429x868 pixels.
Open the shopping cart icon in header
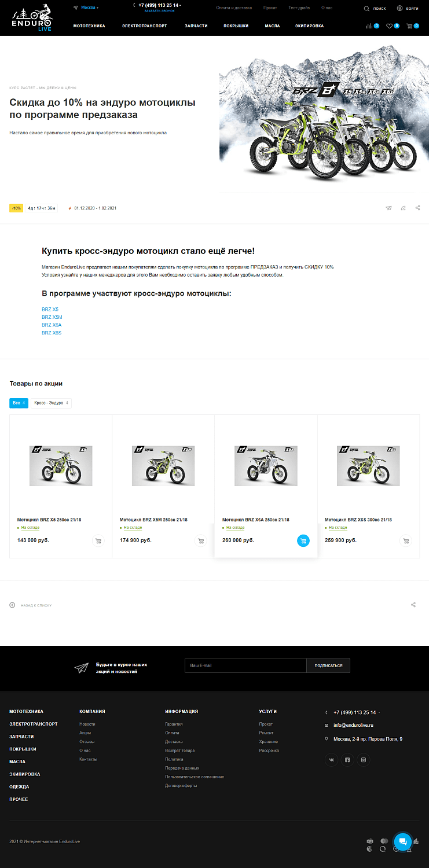[x=410, y=26]
